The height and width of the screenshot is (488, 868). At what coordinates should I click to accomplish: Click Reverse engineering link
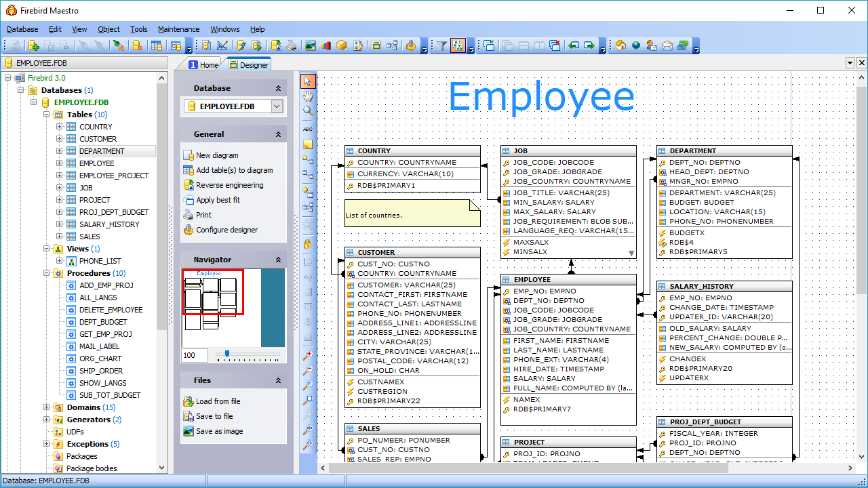click(x=229, y=185)
